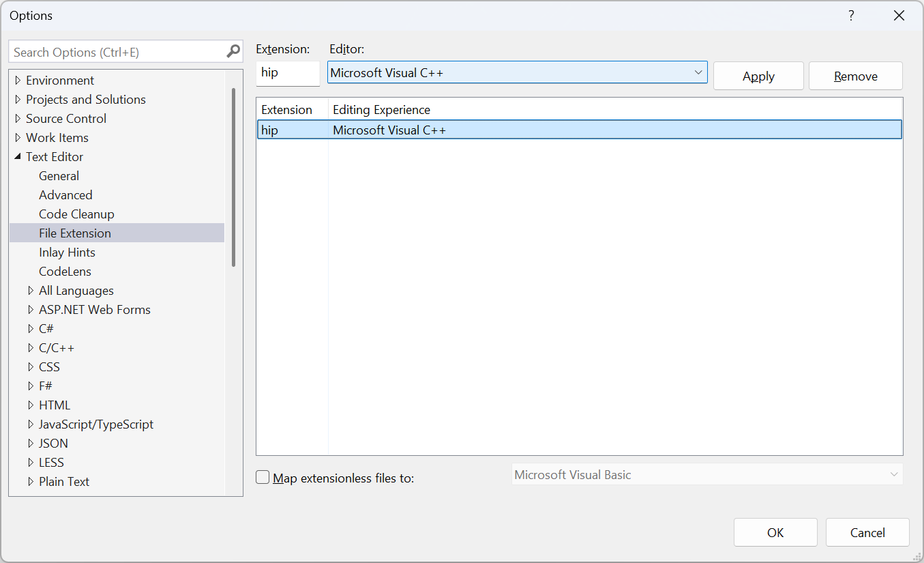
Task: Click the search magnifier icon
Action: [233, 51]
